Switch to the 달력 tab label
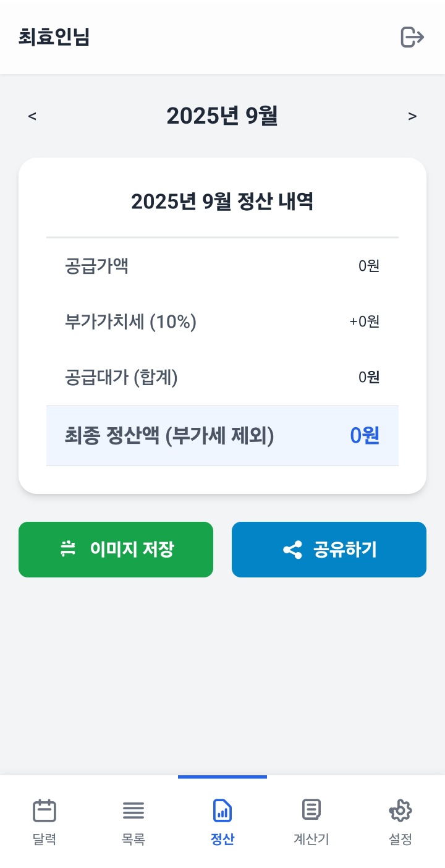 click(44, 840)
